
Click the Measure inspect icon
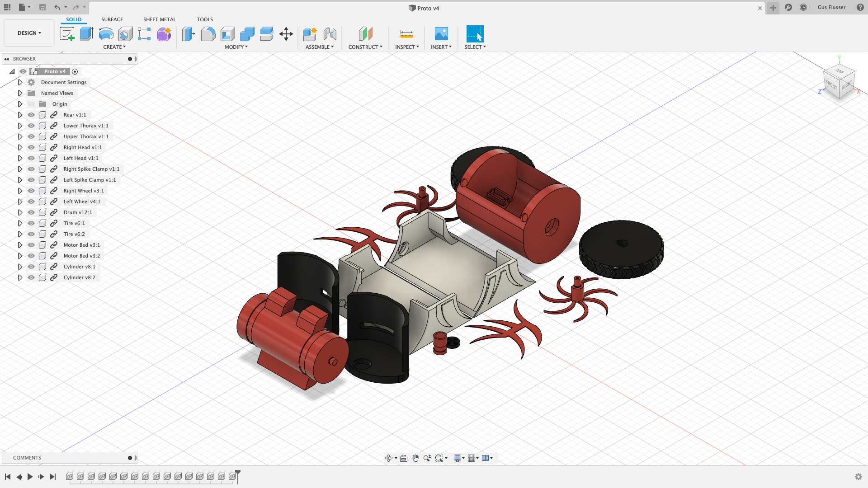click(406, 34)
